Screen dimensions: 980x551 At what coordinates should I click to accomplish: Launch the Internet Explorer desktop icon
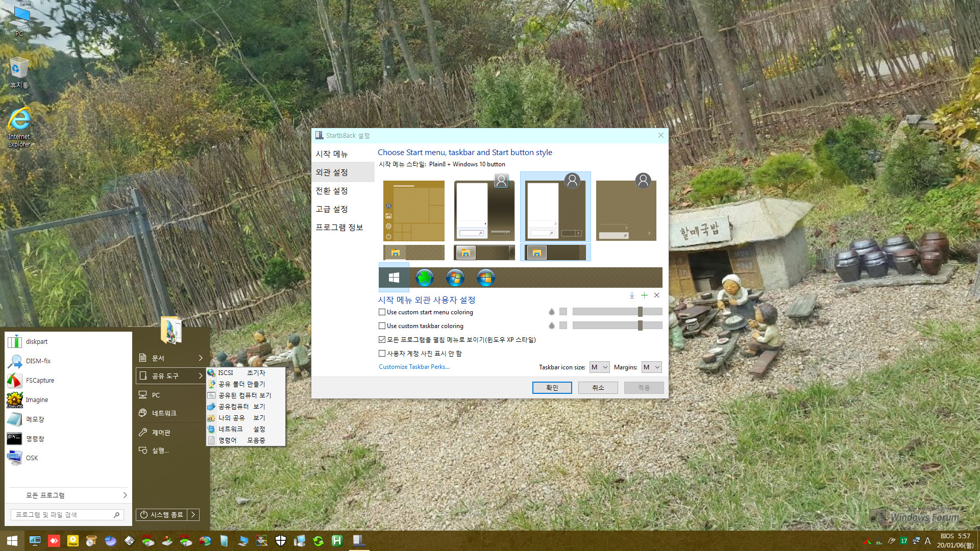point(19,128)
